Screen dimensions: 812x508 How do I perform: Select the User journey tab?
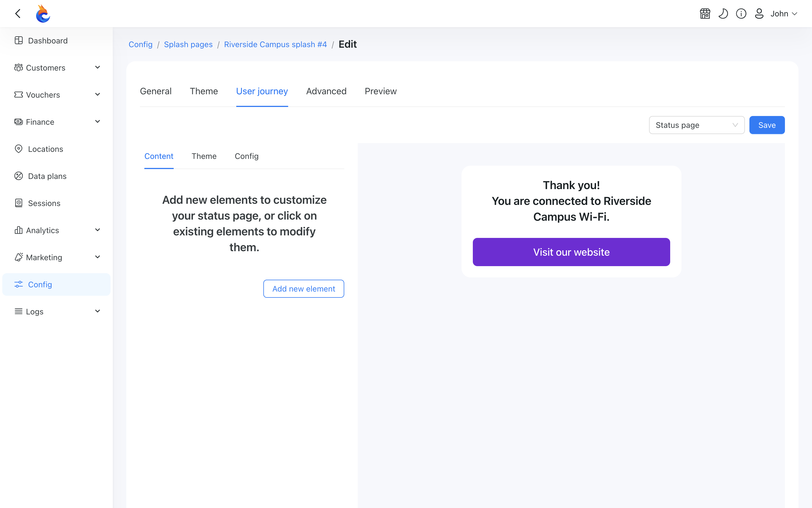pyautogui.click(x=262, y=91)
